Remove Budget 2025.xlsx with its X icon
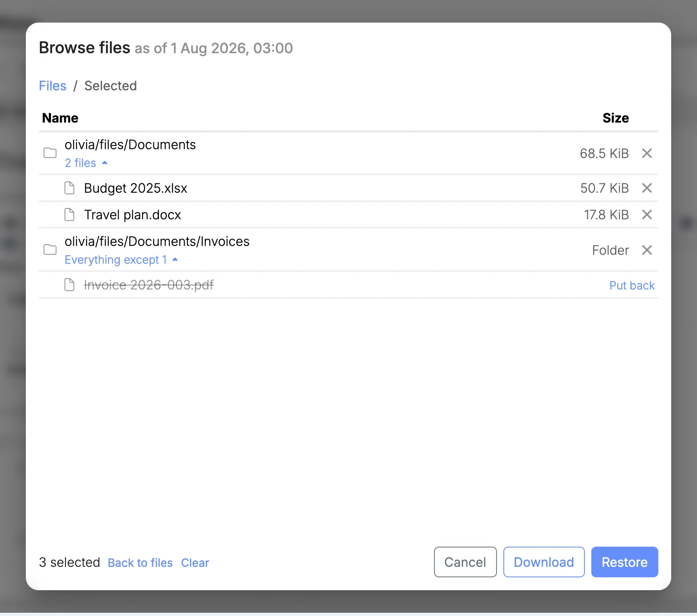697x616 pixels. click(647, 188)
